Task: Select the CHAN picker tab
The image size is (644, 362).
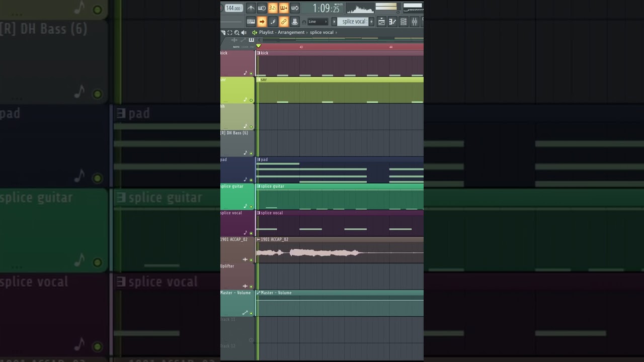Action: pos(245,47)
